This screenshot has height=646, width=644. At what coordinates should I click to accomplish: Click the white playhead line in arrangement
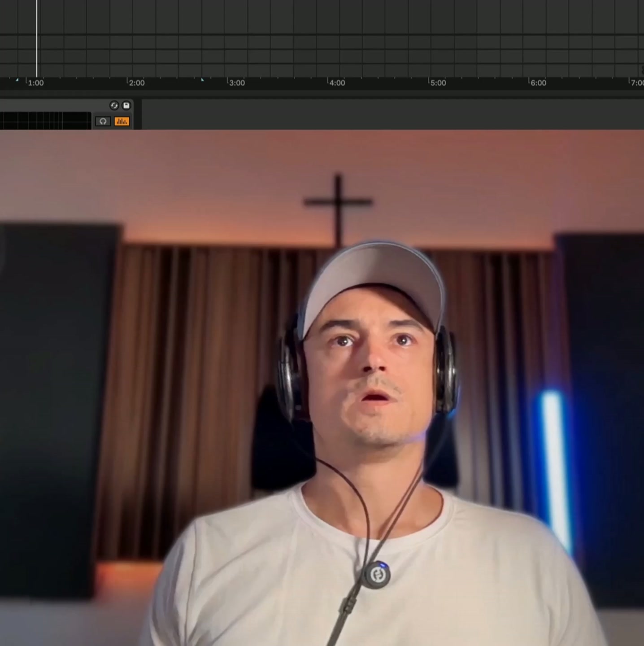(37, 39)
